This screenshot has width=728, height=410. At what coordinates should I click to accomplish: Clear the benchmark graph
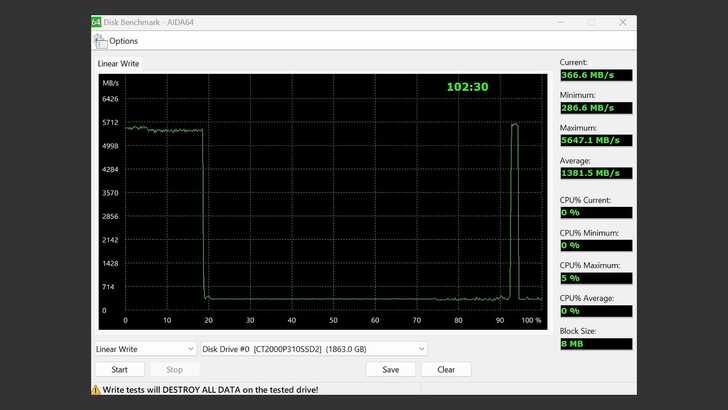446,369
